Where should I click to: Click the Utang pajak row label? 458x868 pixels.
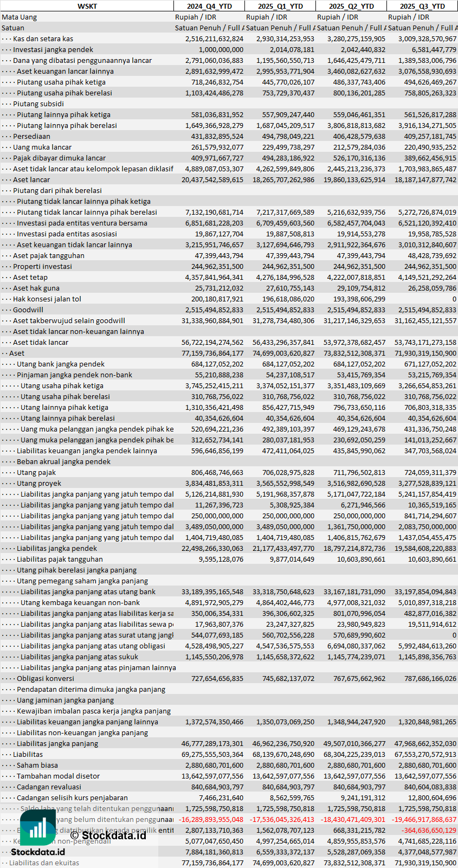(x=36, y=472)
